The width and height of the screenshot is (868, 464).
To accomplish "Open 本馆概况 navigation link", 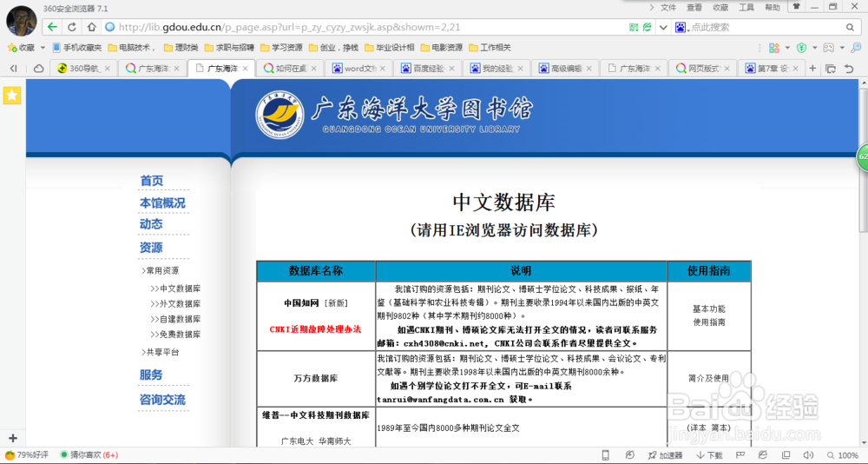I will point(162,203).
